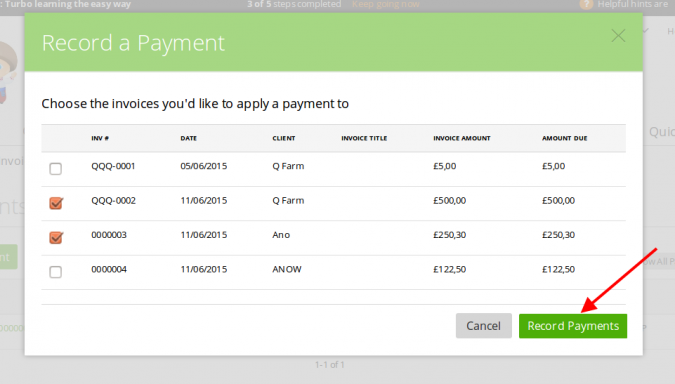
Task: Click the client name ANOW
Action: click(x=287, y=269)
